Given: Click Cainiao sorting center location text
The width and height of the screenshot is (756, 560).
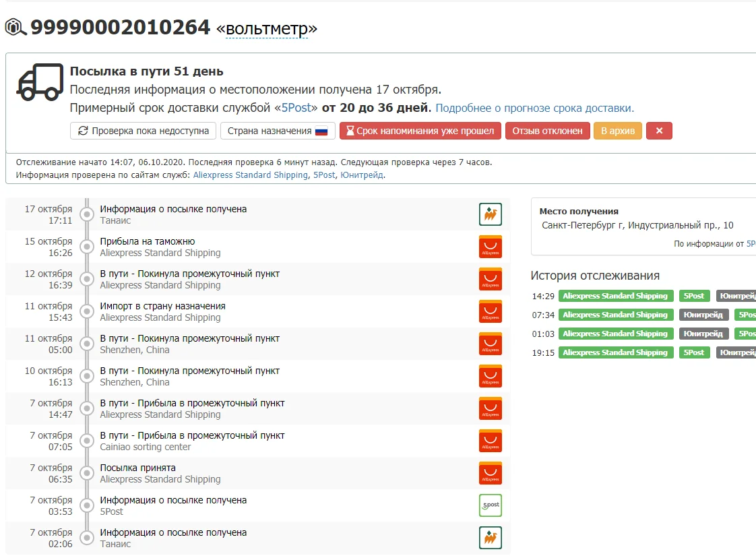Looking at the screenshot, I should 145,447.
